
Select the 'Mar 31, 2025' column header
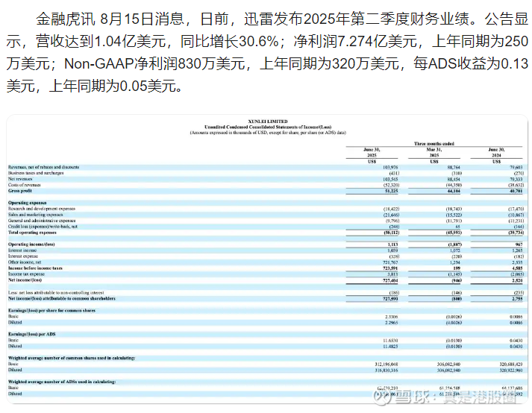(434, 152)
